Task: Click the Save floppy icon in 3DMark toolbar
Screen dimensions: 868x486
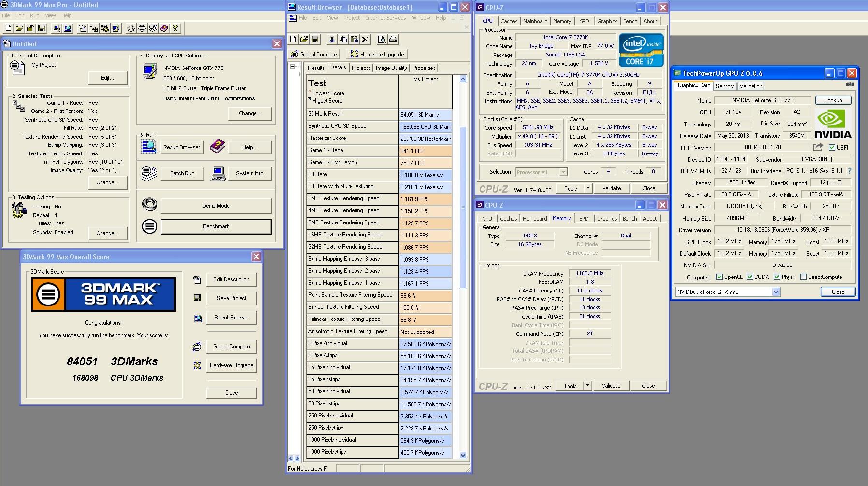Action: [42, 28]
